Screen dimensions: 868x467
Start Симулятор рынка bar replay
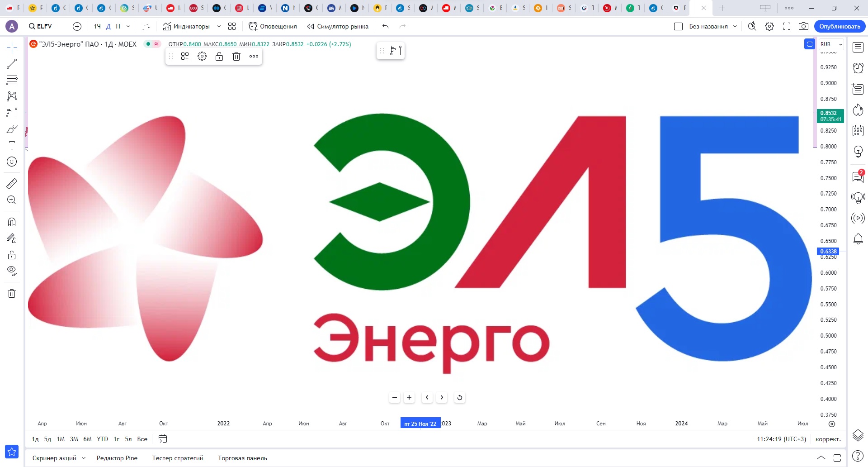coord(338,26)
